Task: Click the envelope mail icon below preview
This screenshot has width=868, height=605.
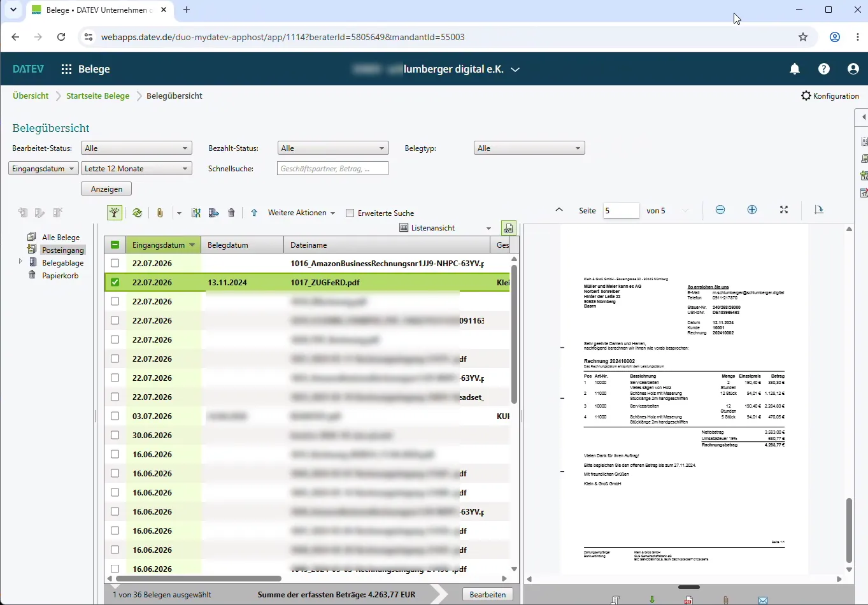Action: coord(763,600)
